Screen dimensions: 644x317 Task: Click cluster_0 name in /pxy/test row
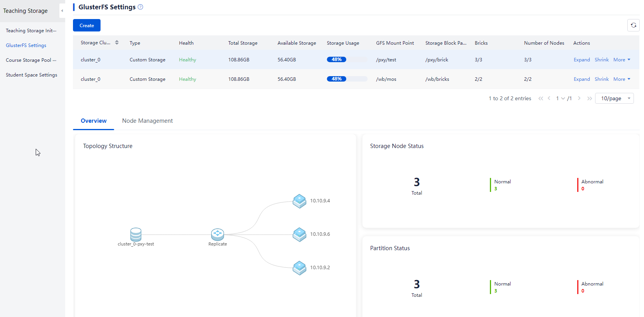90,60
